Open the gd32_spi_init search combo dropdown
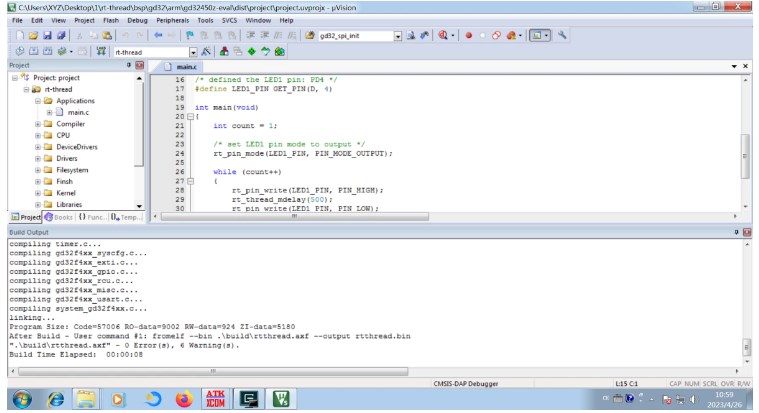The height and width of the screenshot is (413, 759). pyautogui.click(x=397, y=36)
